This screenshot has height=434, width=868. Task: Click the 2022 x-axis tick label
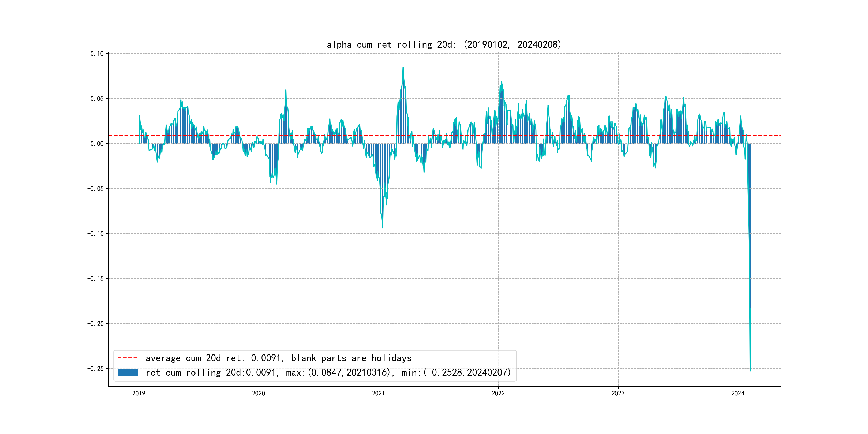click(498, 393)
